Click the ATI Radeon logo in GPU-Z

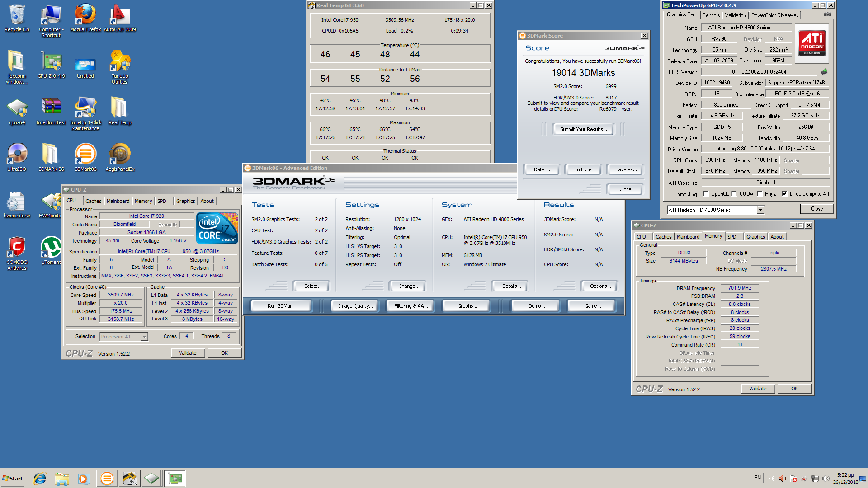pyautogui.click(x=812, y=43)
